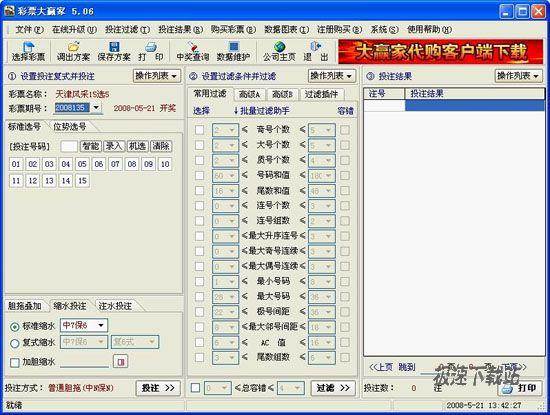Tick the 号码和值 filter checkbox
Screen dimensions: 550x415
[199, 175]
